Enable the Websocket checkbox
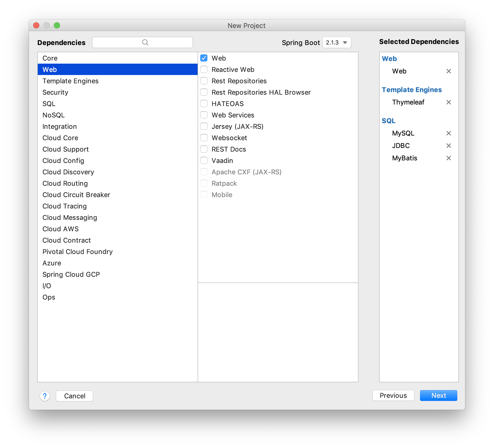This screenshot has width=494, height=448. click(204, 138)
